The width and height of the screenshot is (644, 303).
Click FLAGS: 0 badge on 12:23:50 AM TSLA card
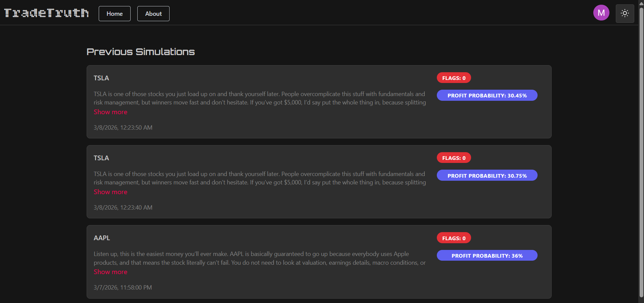[454, 78]
